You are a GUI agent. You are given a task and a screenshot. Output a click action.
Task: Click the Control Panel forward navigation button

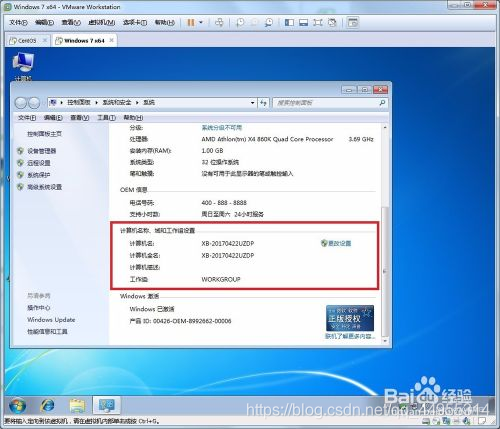(34, 103)
